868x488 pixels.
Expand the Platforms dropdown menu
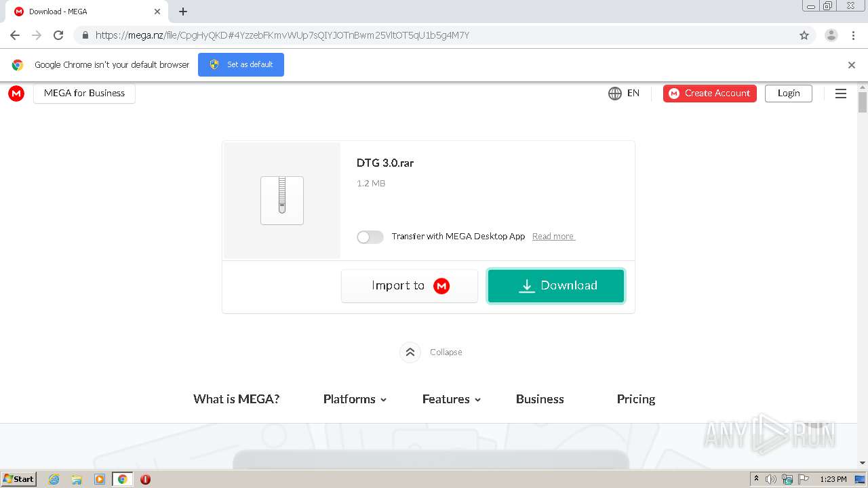point(355,399)
